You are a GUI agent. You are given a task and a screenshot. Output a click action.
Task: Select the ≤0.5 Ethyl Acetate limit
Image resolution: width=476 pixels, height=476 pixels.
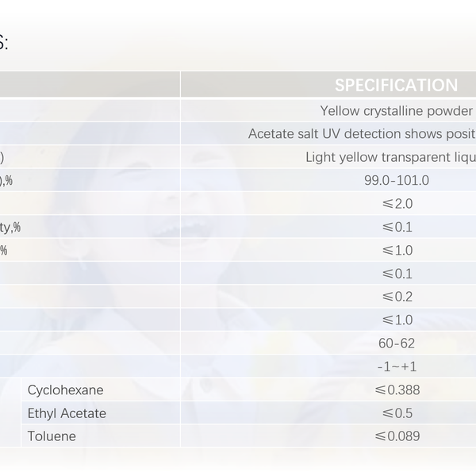point(397,413)
